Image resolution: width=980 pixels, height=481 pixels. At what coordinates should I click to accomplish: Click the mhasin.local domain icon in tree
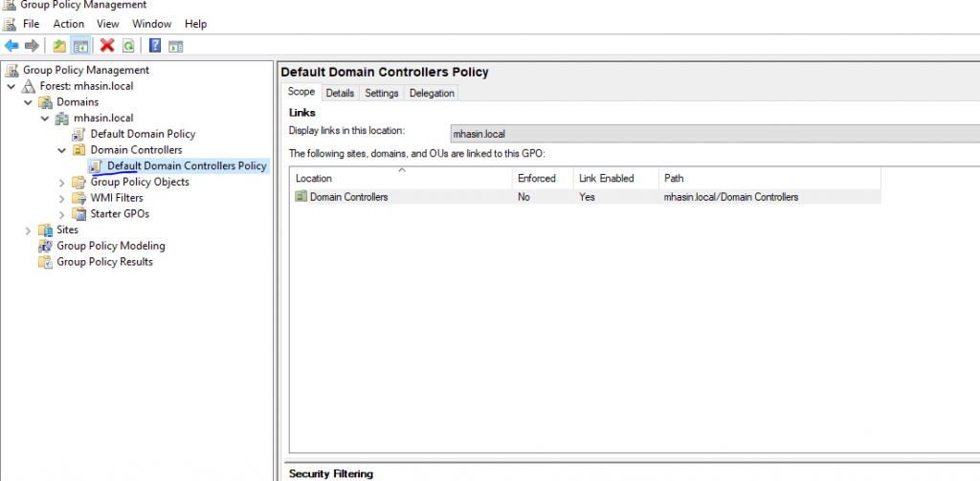(x=62, y=118)
